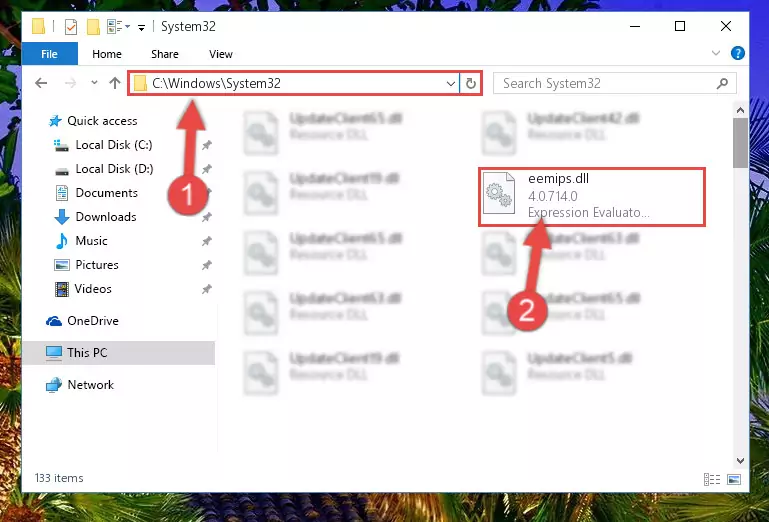Click the This PC monitor icon
Screen dimensions: 769x522
point(53,353)
